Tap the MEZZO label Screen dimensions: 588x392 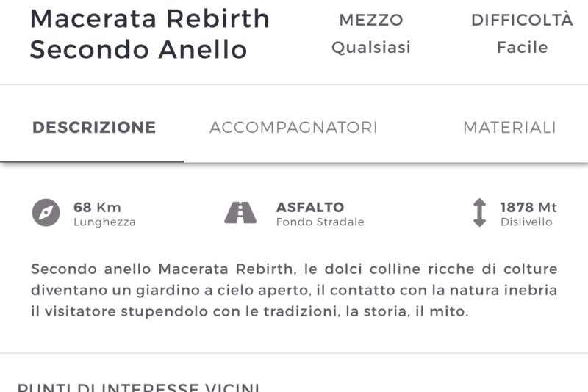coord(371,21)
